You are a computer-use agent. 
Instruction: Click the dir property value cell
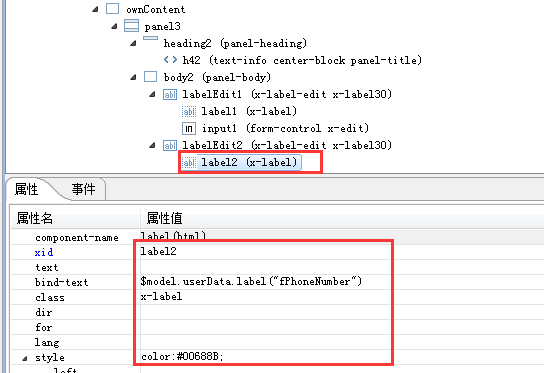click(x=342, y=312)
